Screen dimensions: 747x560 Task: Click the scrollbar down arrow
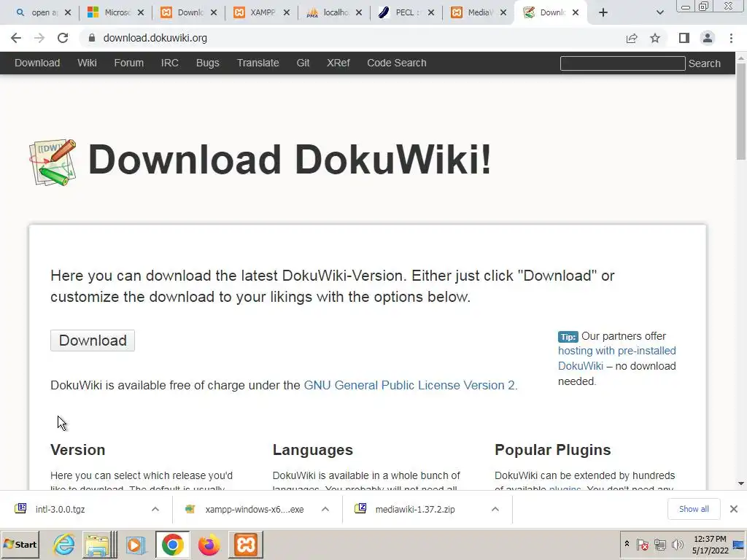(741, 484)
